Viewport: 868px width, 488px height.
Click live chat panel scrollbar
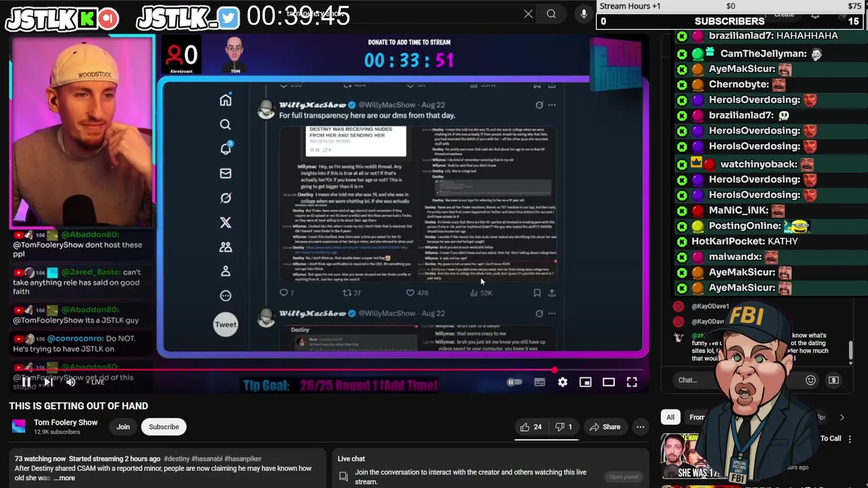[x=851, y=350]
